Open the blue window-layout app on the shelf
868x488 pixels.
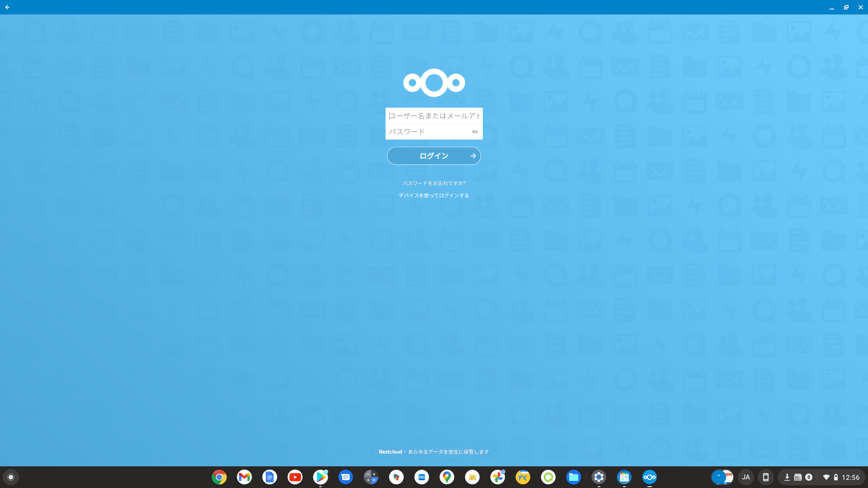tap(624, 477)
